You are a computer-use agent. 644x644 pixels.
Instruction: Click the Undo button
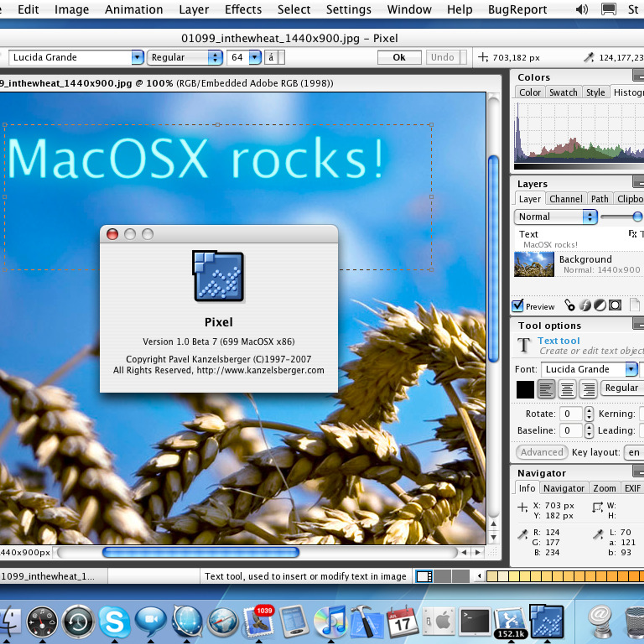(443, 57)
